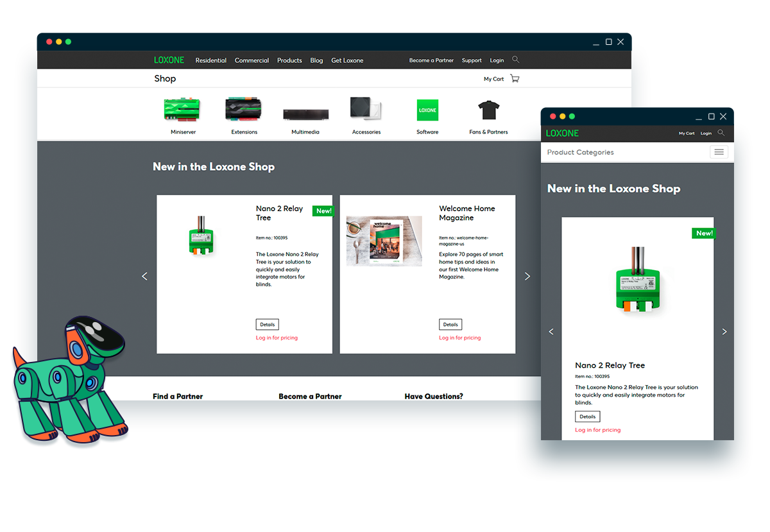Select the Miniserver category icon
Screen dimensions: 770x532
[x=182, y=110]
